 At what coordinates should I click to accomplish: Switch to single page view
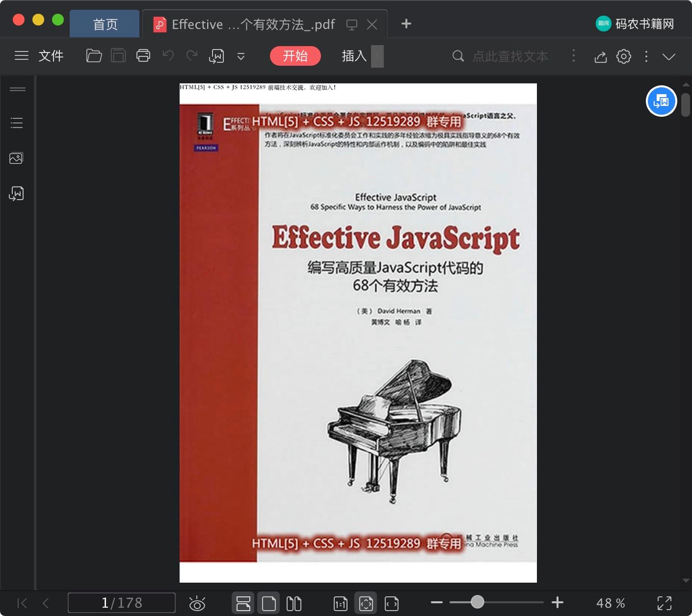[x=269, y=603]
